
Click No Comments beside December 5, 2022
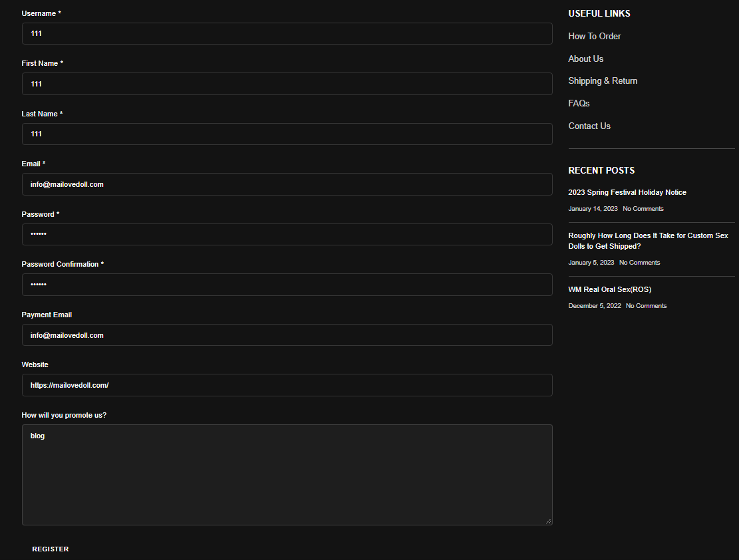tap(646, 306)
